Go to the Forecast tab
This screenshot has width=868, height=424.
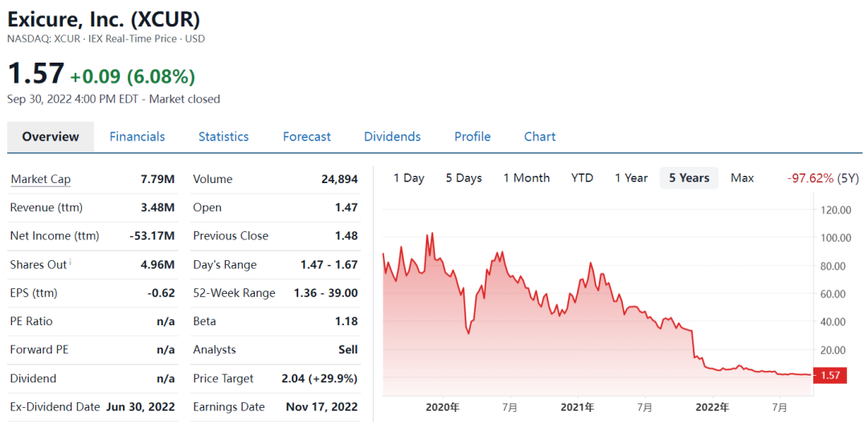[307, 137]
